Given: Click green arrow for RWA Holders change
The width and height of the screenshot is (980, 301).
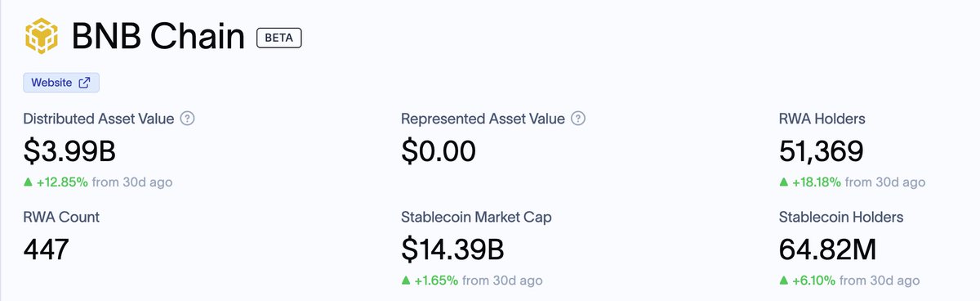Looking at the screenshot, I should (x=784, y=182).
